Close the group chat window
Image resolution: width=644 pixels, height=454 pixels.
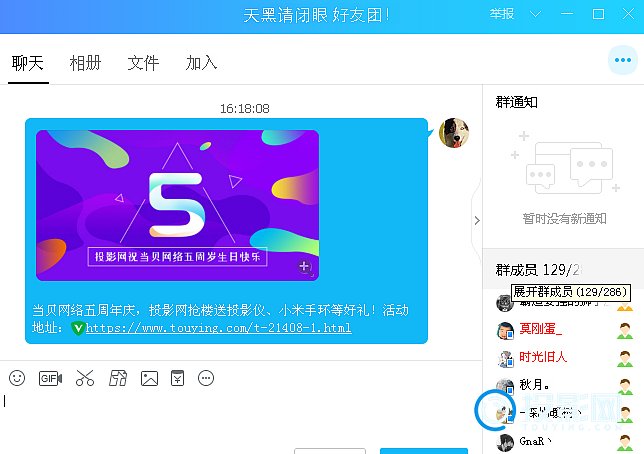coord(628,14)
